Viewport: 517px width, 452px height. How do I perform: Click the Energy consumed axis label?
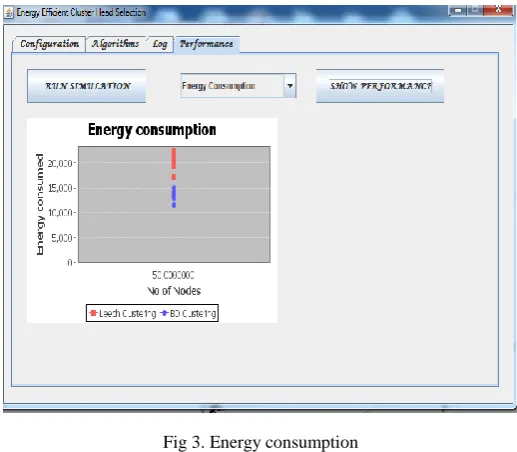coord(40,204)
